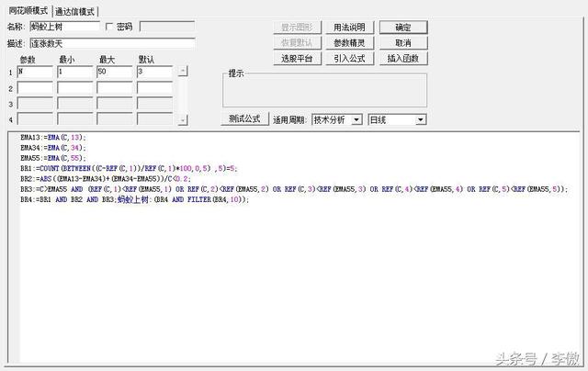Click parameter 1 maximum value field
This screenshot has width=588, height=371.
pyautogui.click(x=114, y=72)
